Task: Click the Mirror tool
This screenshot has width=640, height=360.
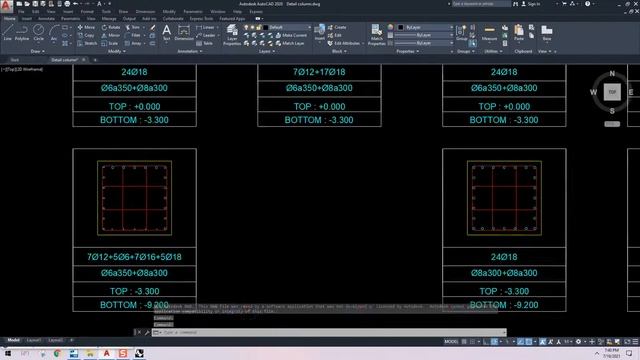Action: coord(111,36)
